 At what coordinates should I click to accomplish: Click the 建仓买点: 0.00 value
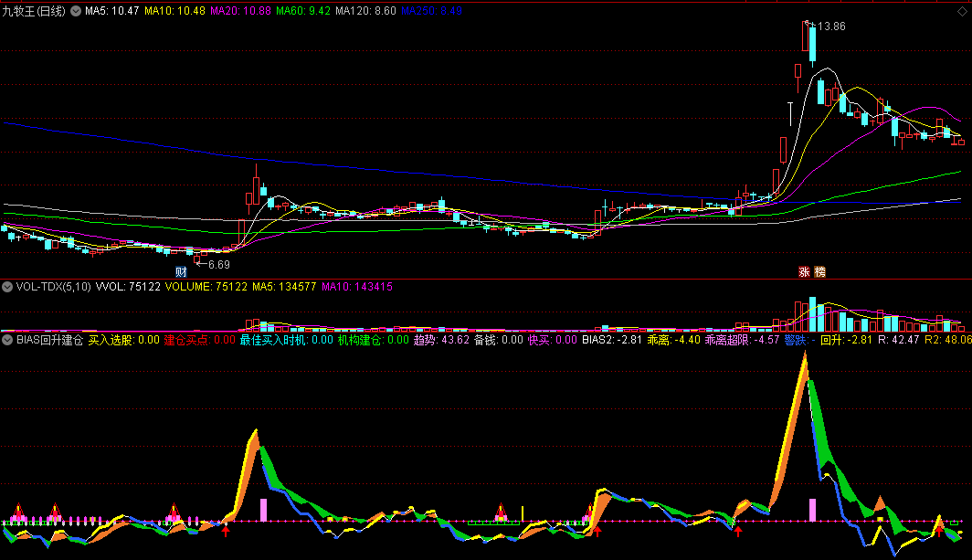199,340
